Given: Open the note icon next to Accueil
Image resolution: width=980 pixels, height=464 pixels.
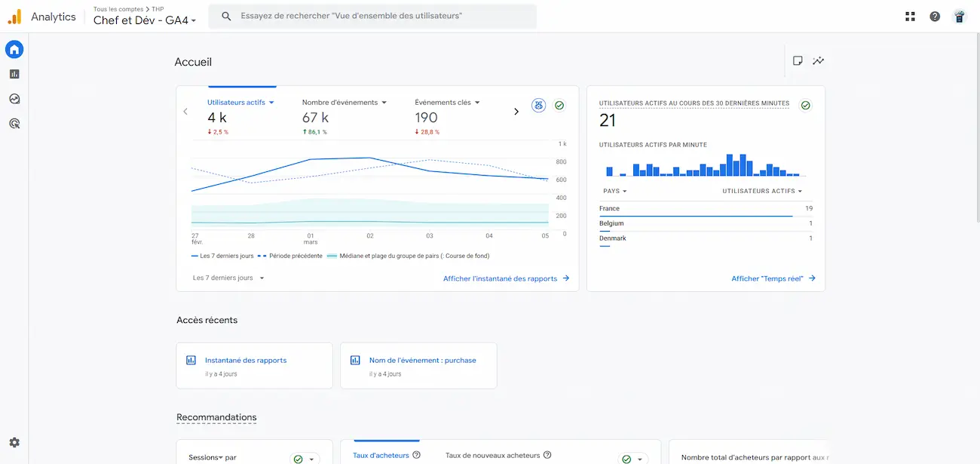Looking at the screenshot, I should click(798, 60).
